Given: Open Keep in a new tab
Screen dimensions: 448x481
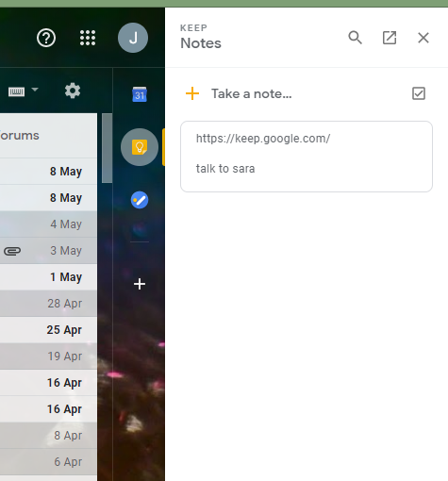Looking at the screenshot, I should (x=390, y=38).
